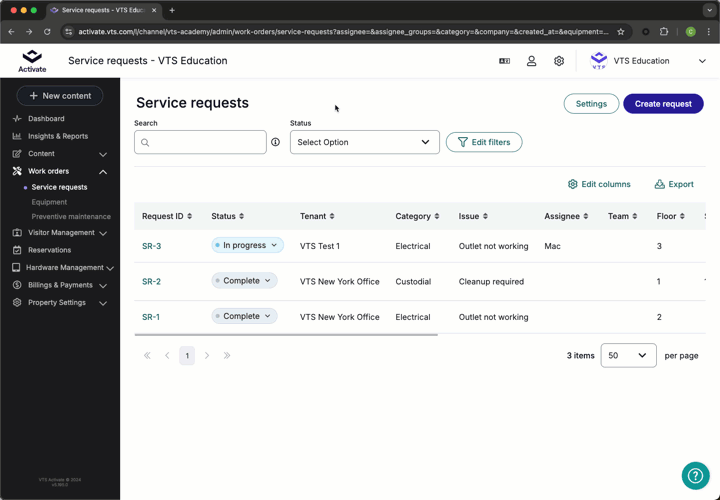Click the 'Cleanup required' issue cell
Image resolution: width=720 pixels, height=500 pixels.
pyautogui.click(x=491, y=281)
